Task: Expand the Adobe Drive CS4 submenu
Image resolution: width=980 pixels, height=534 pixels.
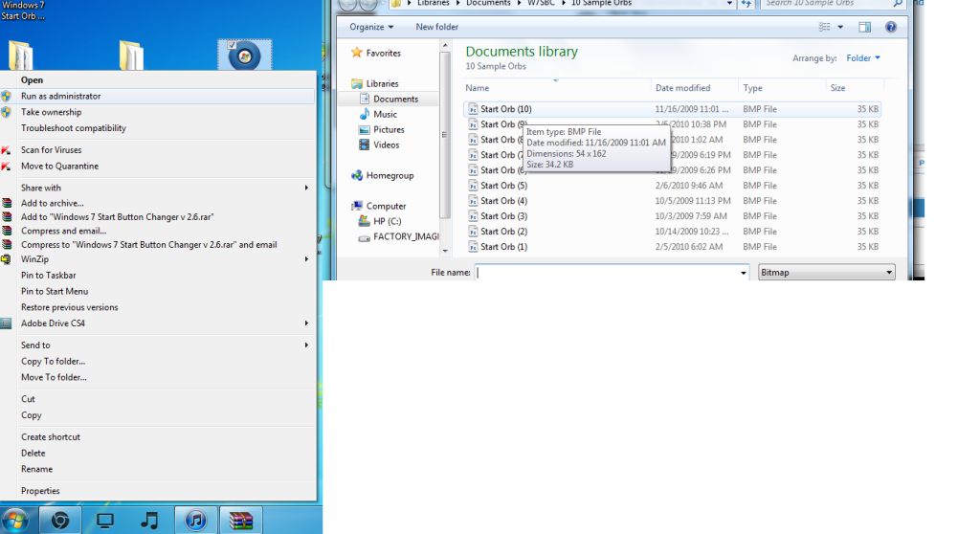Action: pyautogui.click(x=306, y=323)
